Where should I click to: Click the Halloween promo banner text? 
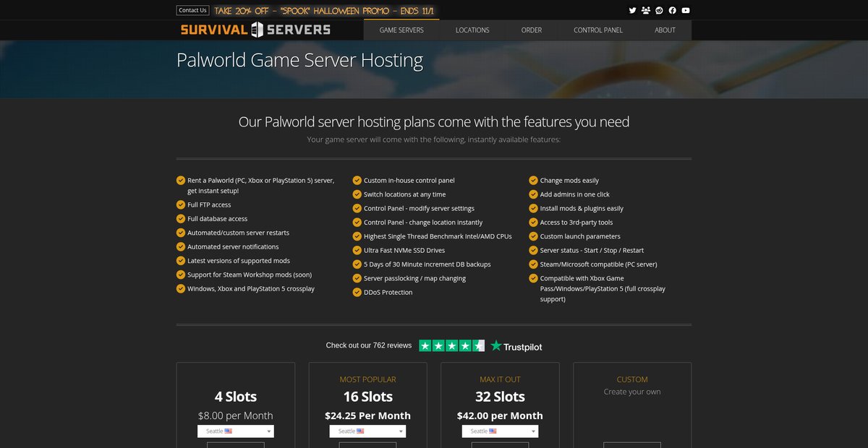pos(323,11)
